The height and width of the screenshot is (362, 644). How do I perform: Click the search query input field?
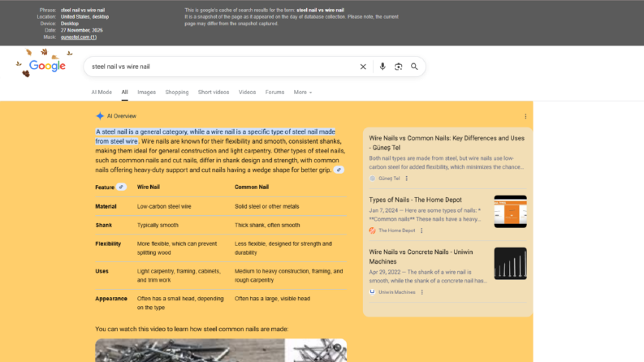point(222,67)
